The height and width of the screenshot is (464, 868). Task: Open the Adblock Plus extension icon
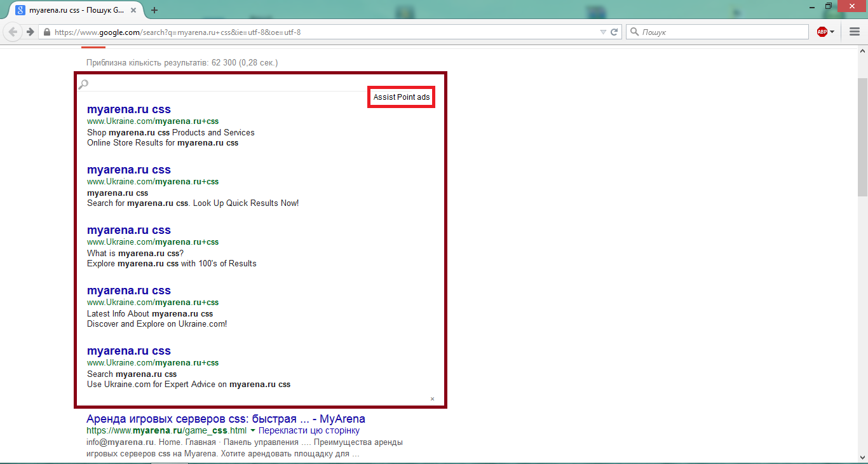822,32
